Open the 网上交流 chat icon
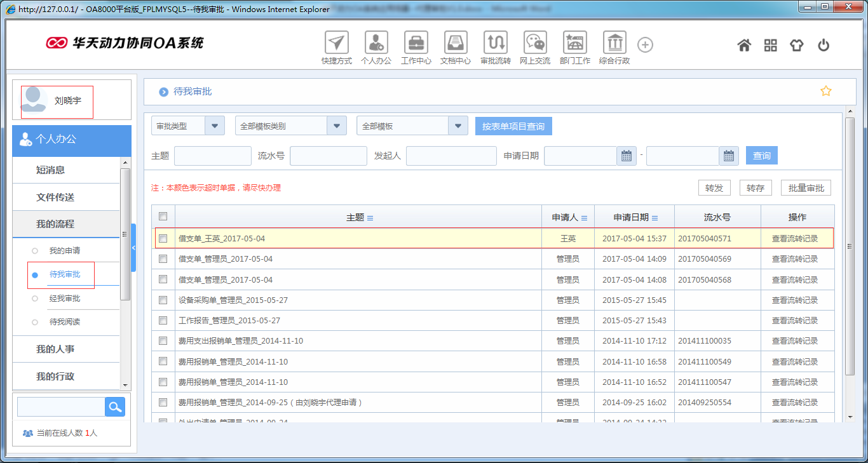The image size is (868, 463). pyautogui.click(x=534, y=43)
